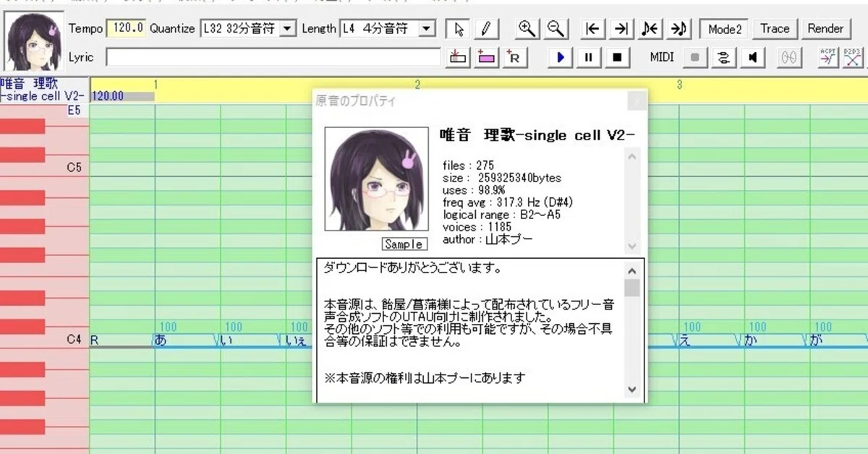
Task: Click the size 259325340bytes text
Action: [501, 178]
